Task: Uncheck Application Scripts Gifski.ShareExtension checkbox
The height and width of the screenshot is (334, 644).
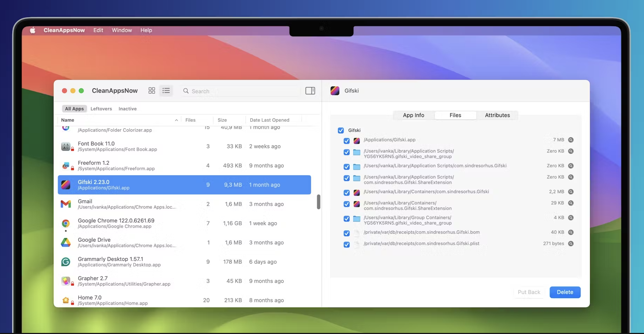Action: point(346,178)
